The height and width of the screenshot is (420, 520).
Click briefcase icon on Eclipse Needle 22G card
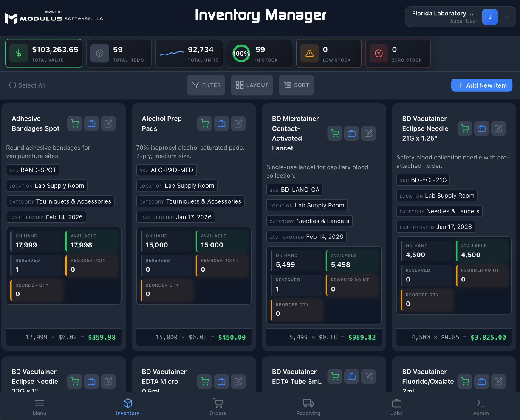click(x=91, y=382)
